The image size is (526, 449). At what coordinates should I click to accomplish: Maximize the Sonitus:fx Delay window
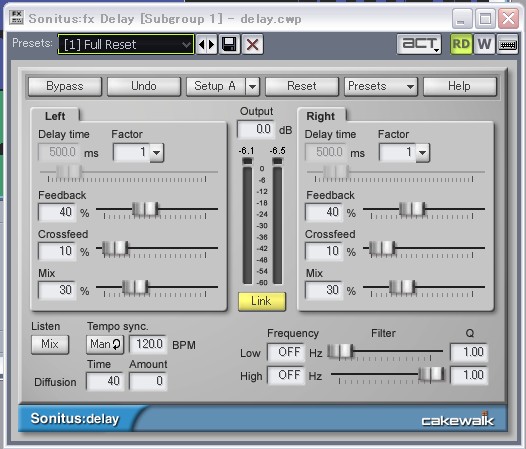point(485,18)
